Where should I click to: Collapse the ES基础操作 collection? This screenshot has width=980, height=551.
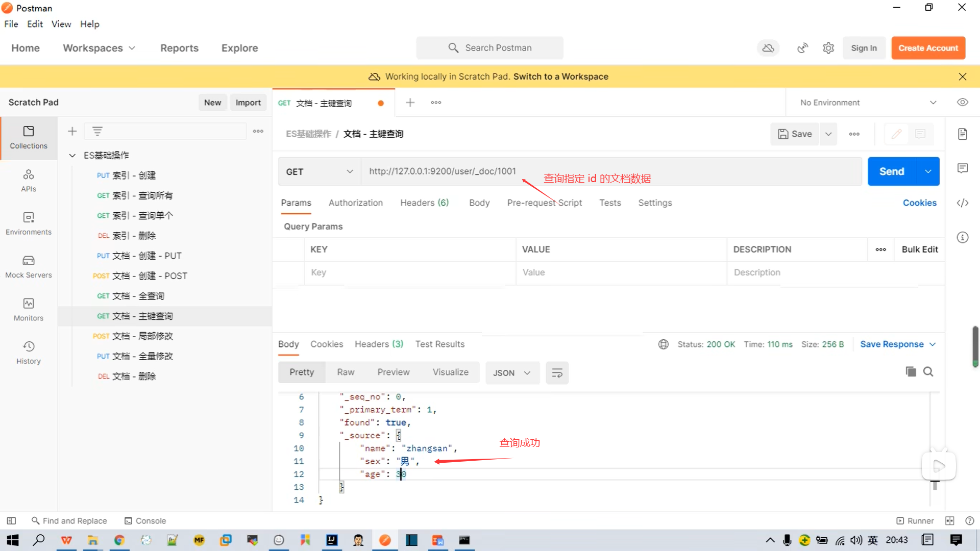[x=72, y=155]
